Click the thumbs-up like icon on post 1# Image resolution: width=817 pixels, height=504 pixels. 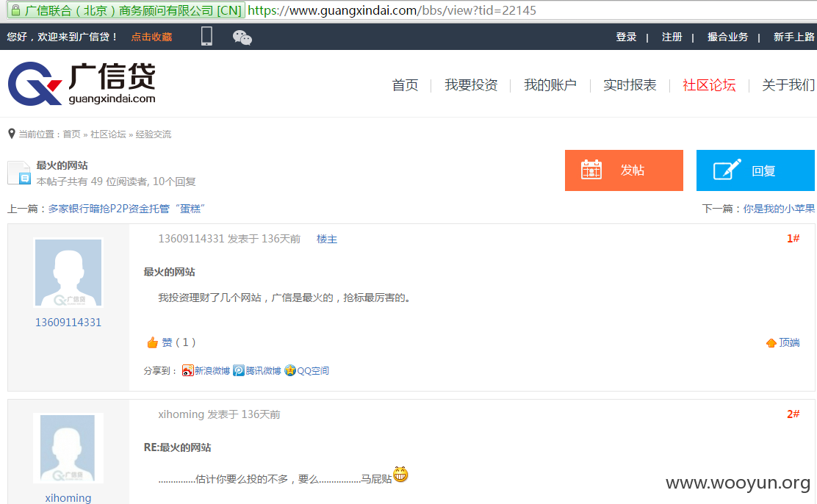click(152, 342)
